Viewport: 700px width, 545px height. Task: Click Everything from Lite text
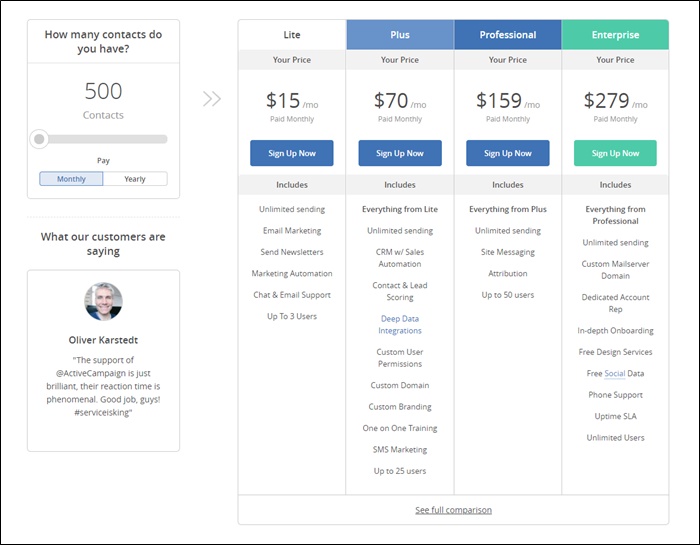pyautogui.click(x=400, y=209)
